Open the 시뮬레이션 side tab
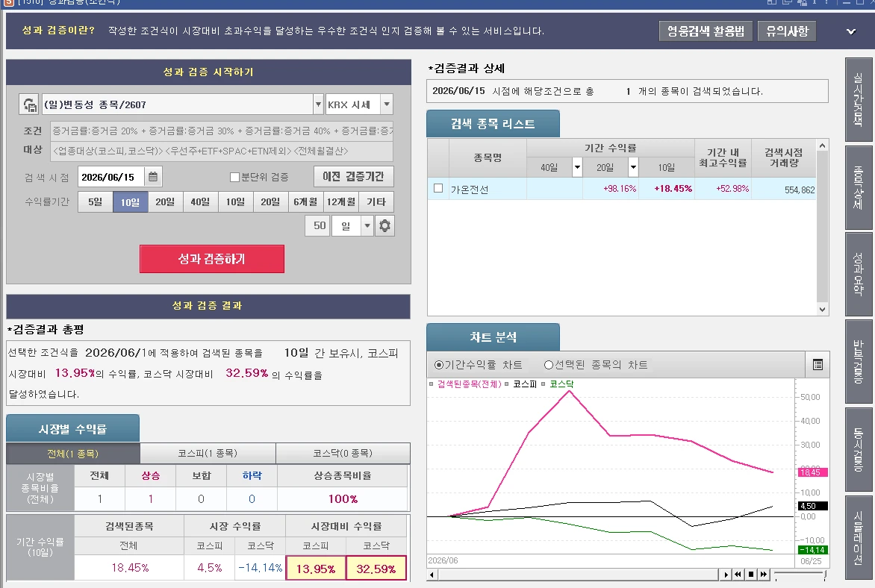The width and height of the screenshot is (875, 588). click(859, 537)
